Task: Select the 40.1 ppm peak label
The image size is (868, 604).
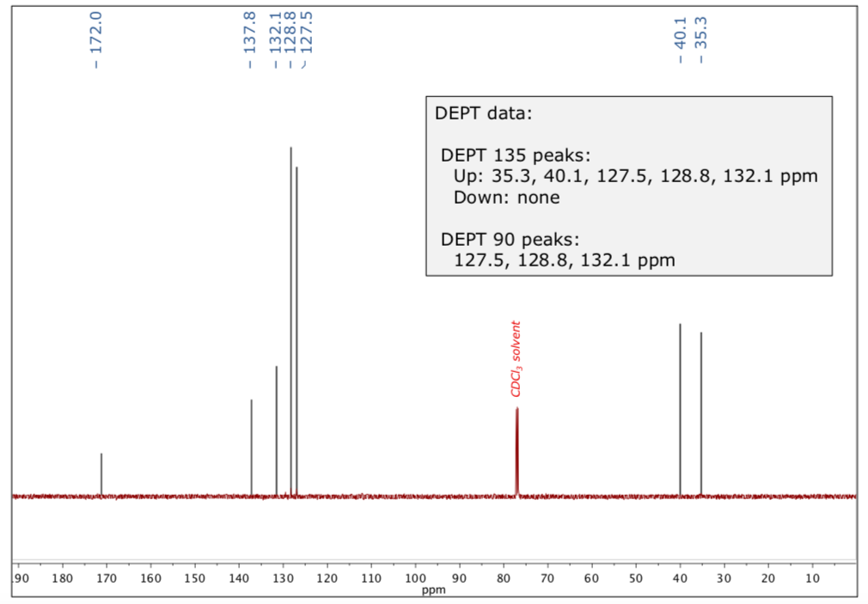Action: [x=680, y=34]
